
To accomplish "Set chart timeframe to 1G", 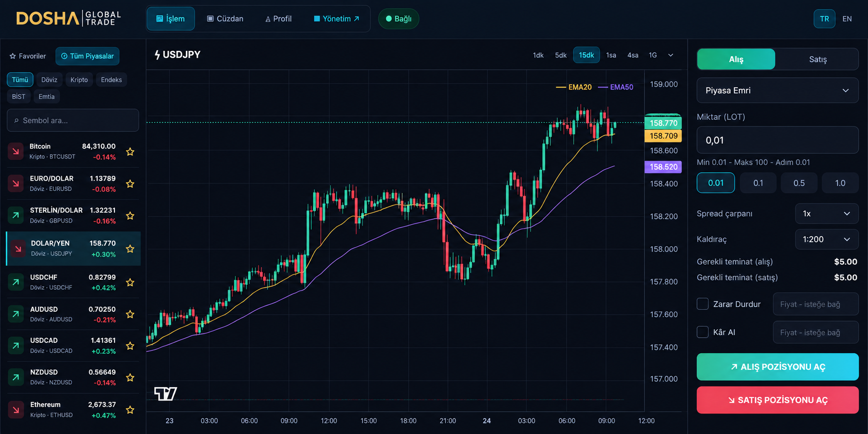I will click(x=653, y=55).
